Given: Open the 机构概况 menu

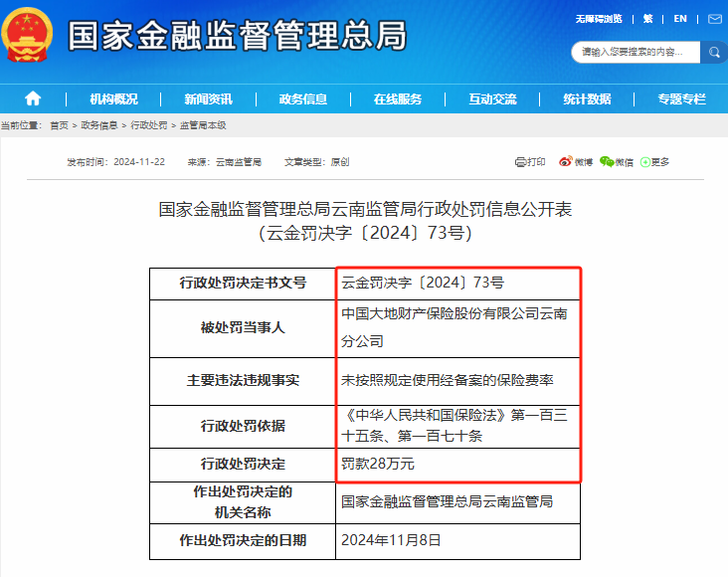Looking at the screenshot, I should (x=113, y=98).
